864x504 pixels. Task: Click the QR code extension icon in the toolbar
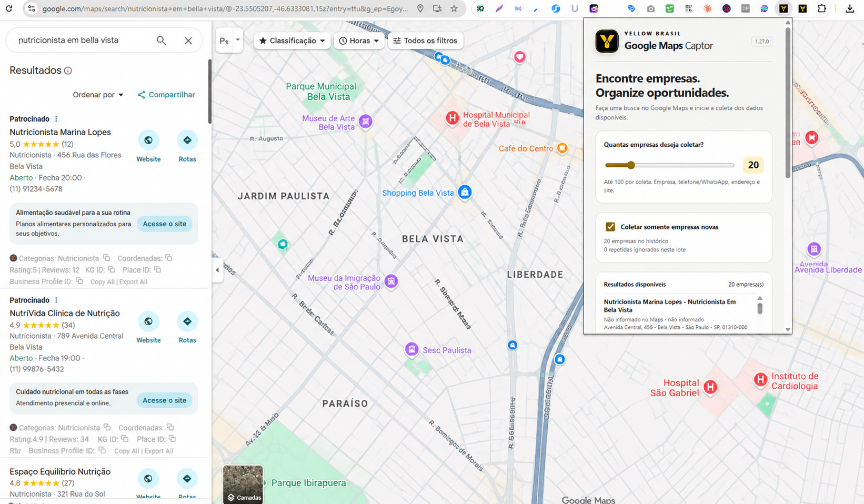click(x=688, y=8)
